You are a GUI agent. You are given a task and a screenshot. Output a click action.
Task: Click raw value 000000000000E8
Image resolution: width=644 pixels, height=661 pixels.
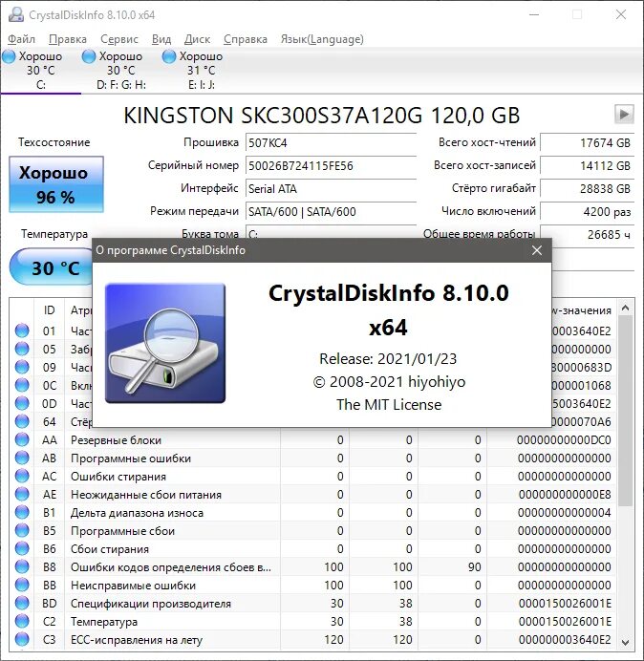tap(565, 495)
